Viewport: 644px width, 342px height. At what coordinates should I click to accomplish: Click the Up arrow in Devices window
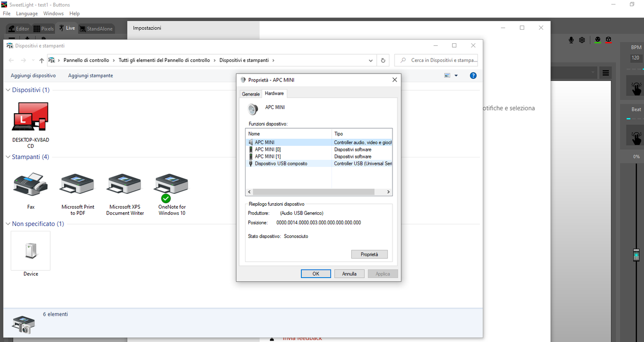click(42, 60)
